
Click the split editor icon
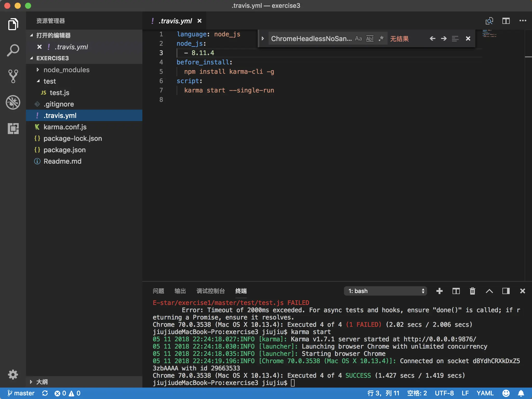coord(506,21)
